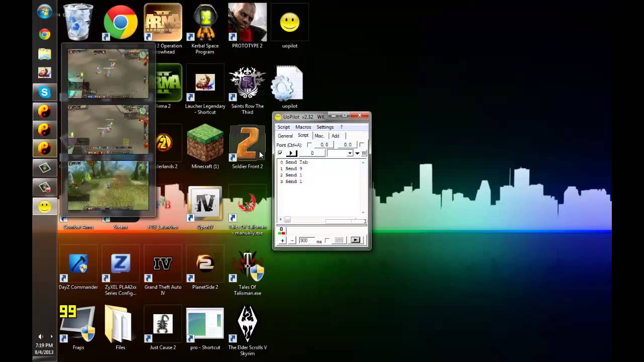The height and width of the screenshot is (362, 644).
Task: Click the UoPilot smiley icon in the taskbar
Action: (45, 206)
